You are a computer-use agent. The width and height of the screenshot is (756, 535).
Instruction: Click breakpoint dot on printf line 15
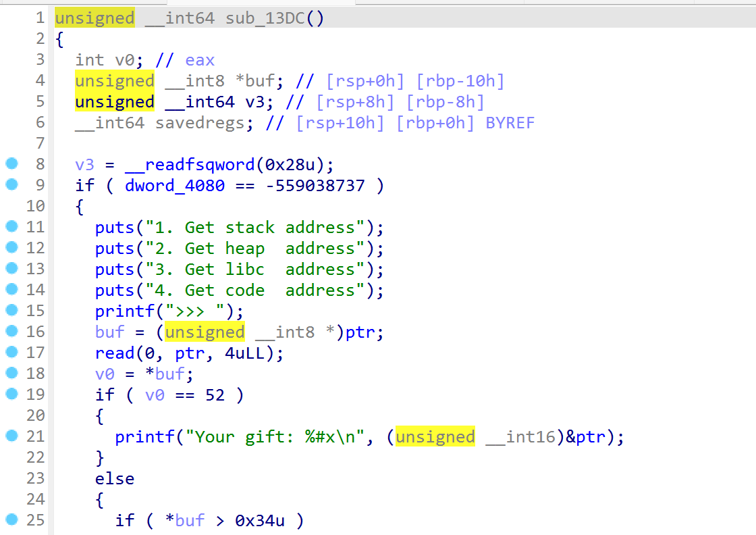tap(11, 310)
